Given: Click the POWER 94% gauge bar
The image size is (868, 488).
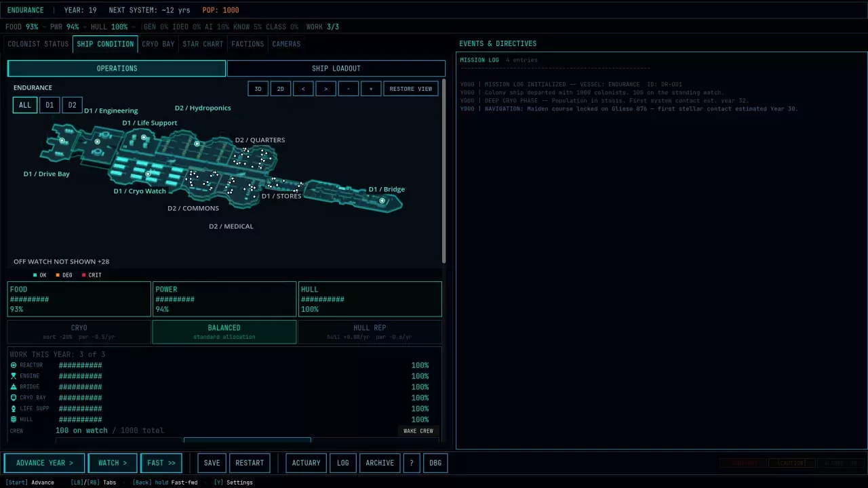Looking at the screenshot, I should point(224,299).
